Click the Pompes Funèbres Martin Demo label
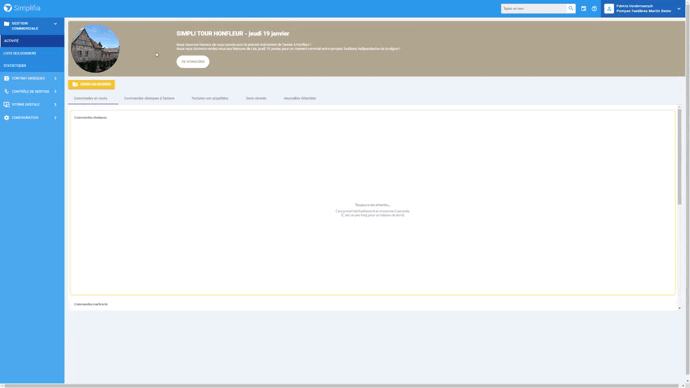Screen dimensions: 690x388 643,11
